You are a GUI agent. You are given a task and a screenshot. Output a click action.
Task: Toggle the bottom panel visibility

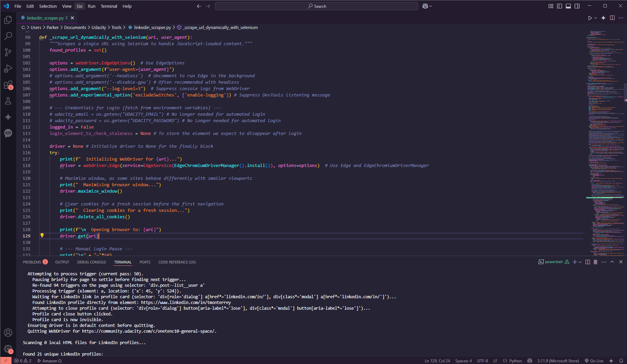568,6
